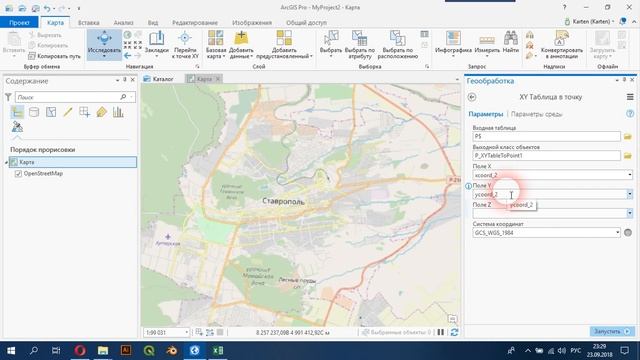
Task: Click Convert to Annotation (Конвертировать в аннотации)
Action: click(x=562, y=44)
